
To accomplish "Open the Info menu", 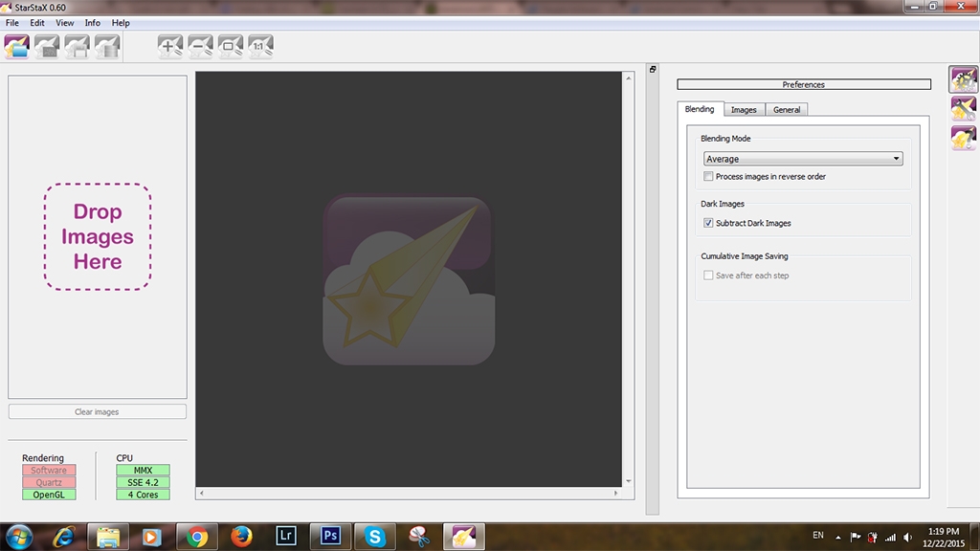I will 93,23.
